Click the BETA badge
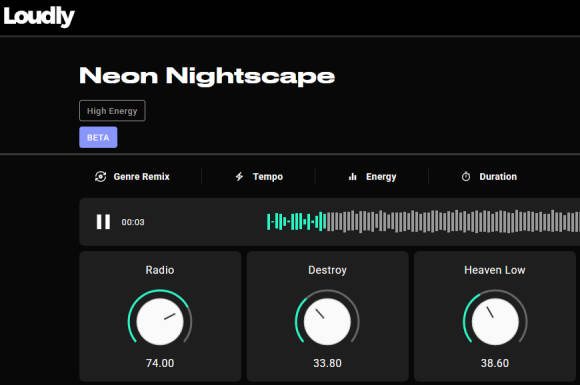The image size is (580, 385). pos(98,137)
